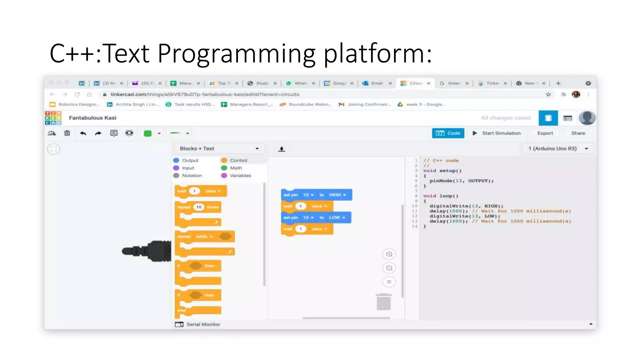Open the Arduino Uno R3 board dropdown
The height and width of the screenshot is (362, 644).
coord(558,149)
